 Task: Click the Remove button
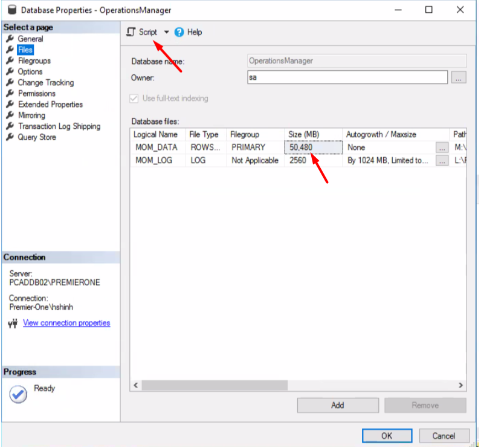(425, 405)
